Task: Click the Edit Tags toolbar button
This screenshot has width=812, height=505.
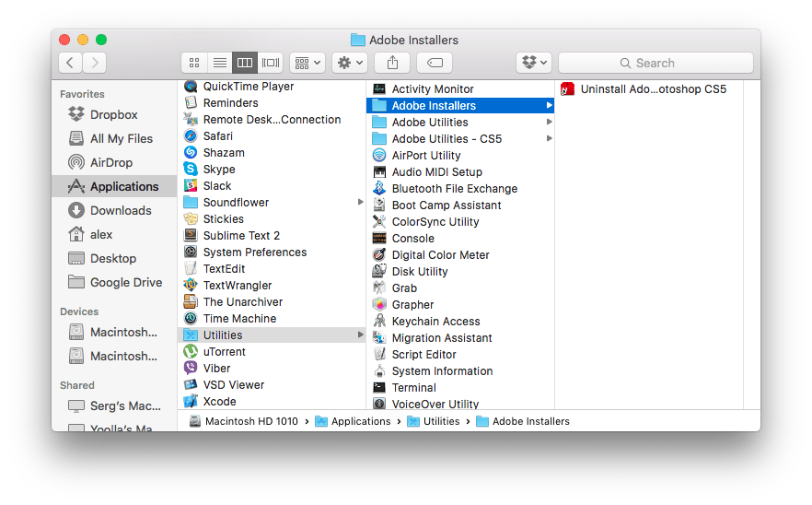Action: (x=435, y=63)
